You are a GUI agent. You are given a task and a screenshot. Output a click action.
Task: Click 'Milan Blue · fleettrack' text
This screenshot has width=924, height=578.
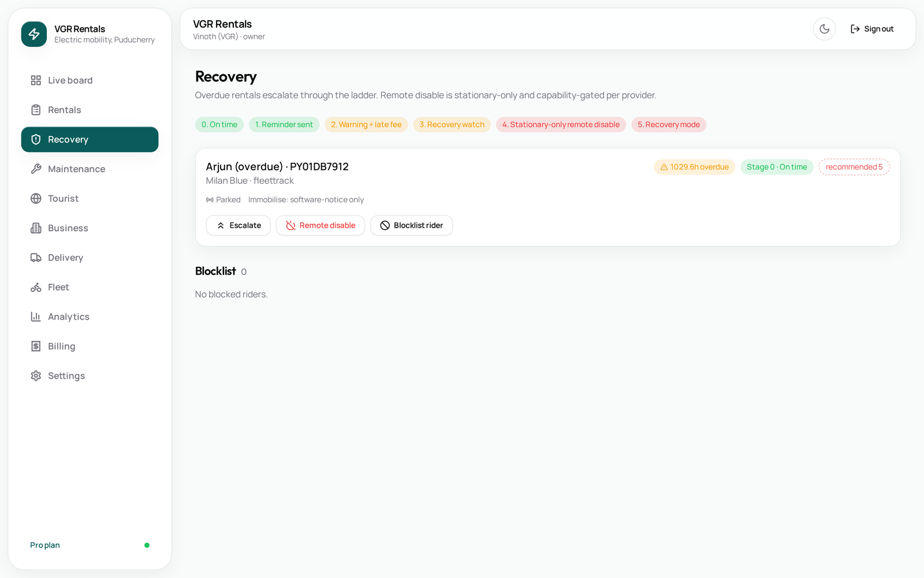coord(250,181)
